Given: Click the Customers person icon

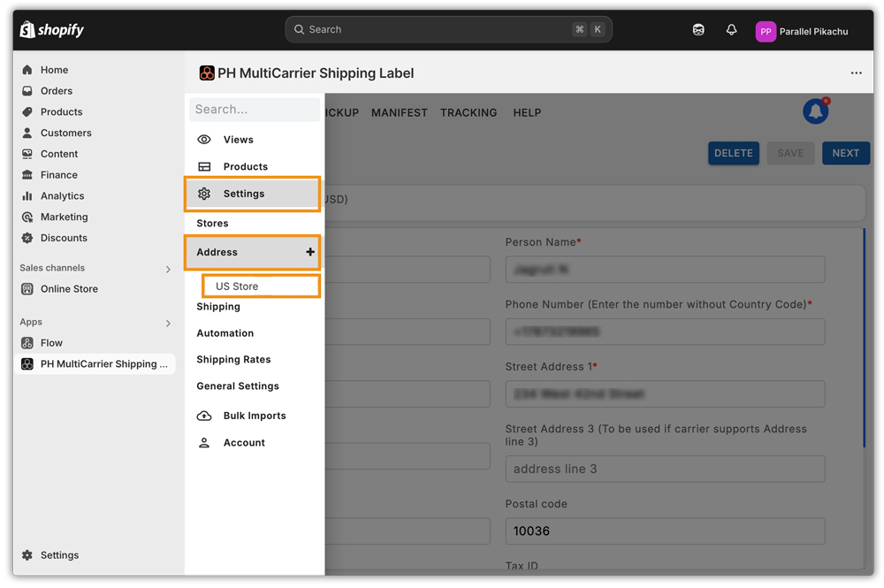Looking at the screenshot, I should tap(27, 133).
